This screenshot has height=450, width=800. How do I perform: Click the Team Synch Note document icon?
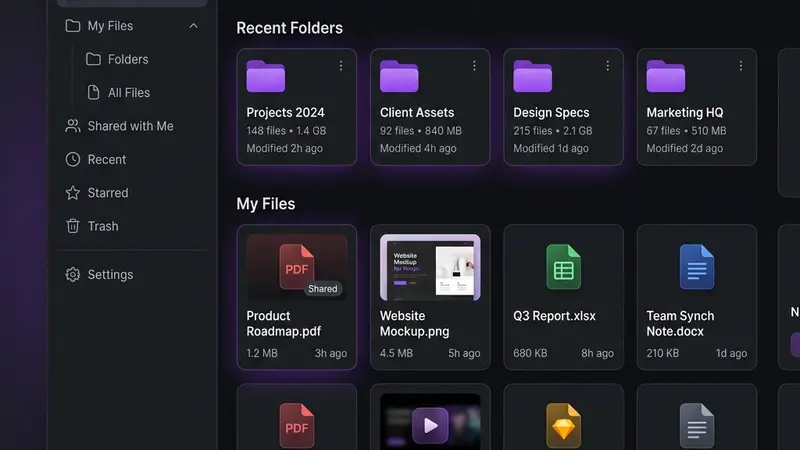(x=697, y=267)
